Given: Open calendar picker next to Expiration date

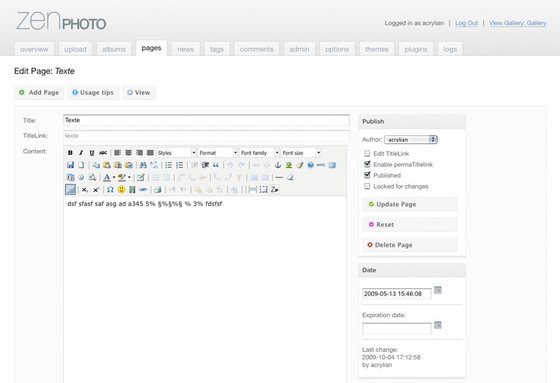Looking at the screenshot, I should click(438, 325).
